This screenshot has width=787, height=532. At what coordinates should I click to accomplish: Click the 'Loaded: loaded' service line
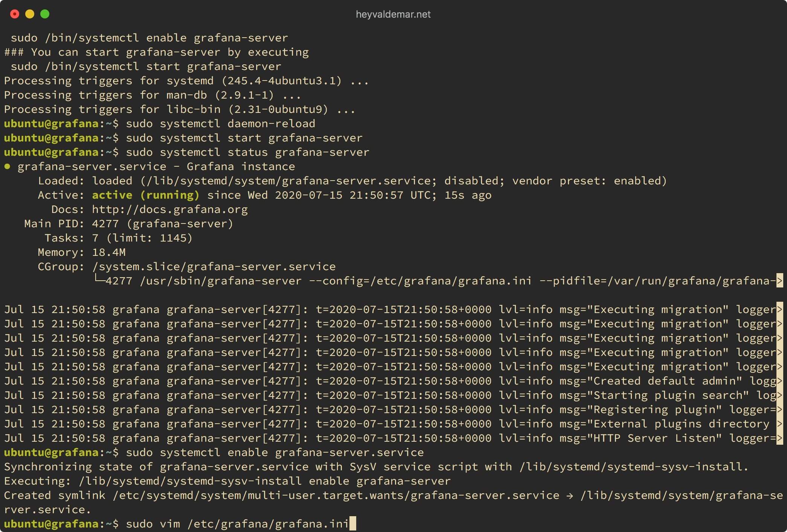pyautogui.click(x=352, y=181)
